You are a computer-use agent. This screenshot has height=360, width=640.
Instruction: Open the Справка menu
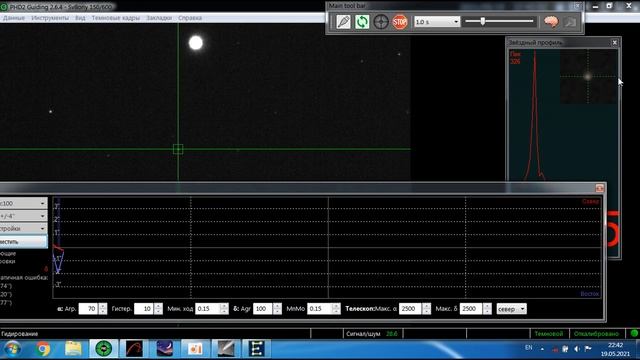click(x=190, y=18)
